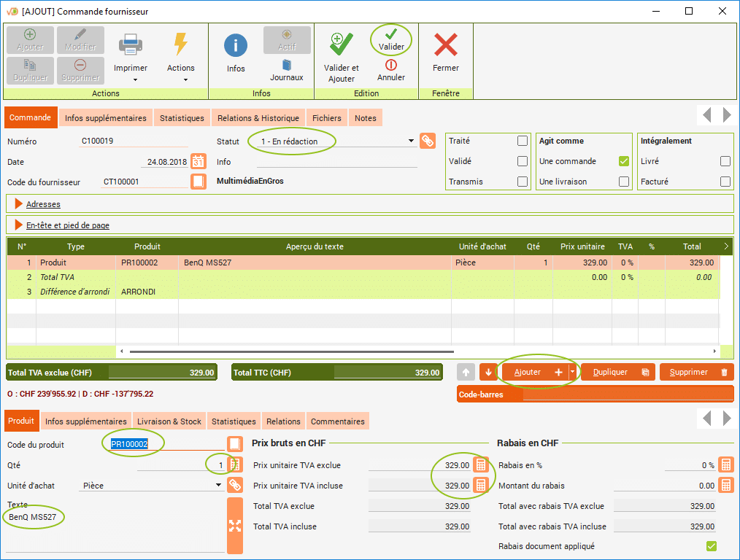
Task: Open the Statut dropdown list
Action: pyautogui.click(x=412, y=141)
